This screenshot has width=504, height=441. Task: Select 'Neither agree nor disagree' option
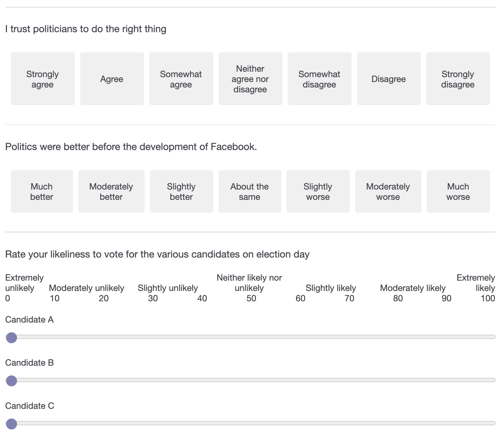tap(250, 79)
